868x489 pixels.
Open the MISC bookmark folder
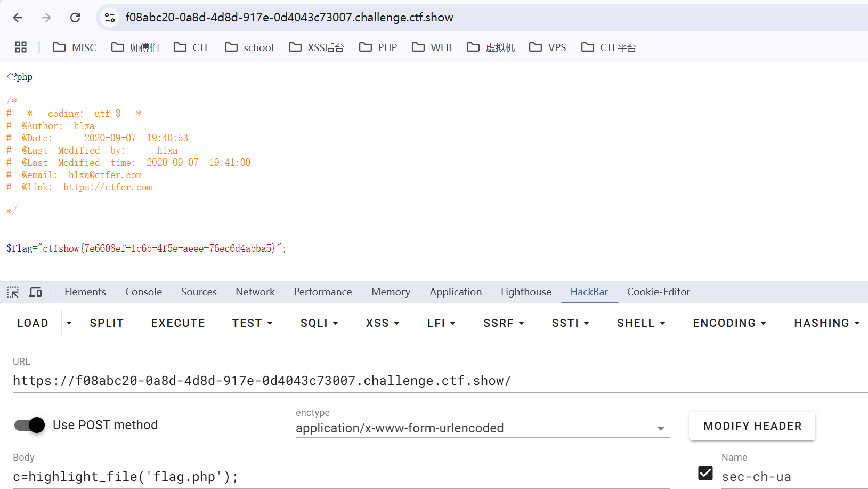tap(75, 47)
